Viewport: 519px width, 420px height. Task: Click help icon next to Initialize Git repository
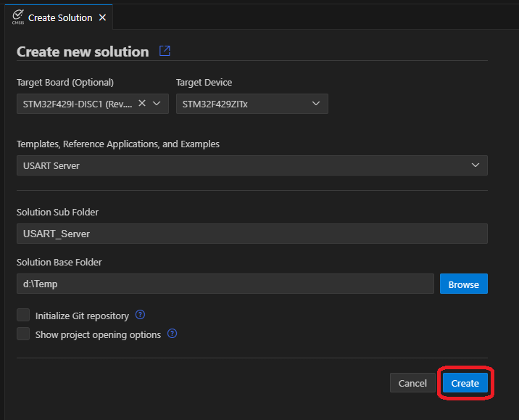click(141, 315)
